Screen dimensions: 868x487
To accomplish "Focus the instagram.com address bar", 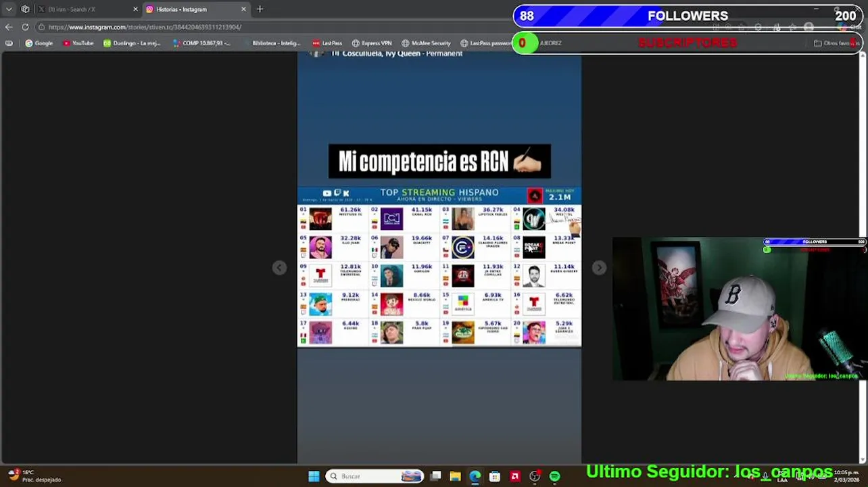I will [x=270, y=27].
